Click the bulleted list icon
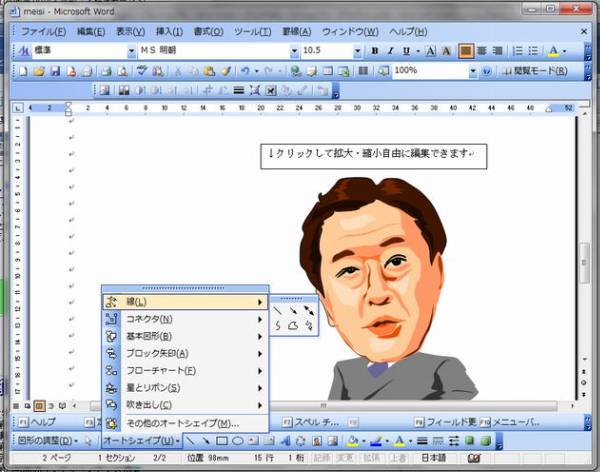Screen dimensions: 600x472 tap(533, 51)
